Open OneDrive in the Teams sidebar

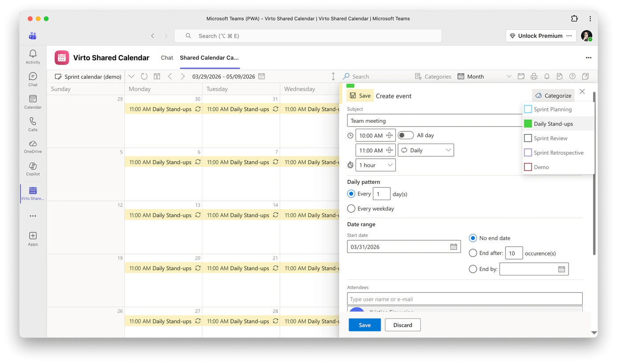[x=33, y=147]
